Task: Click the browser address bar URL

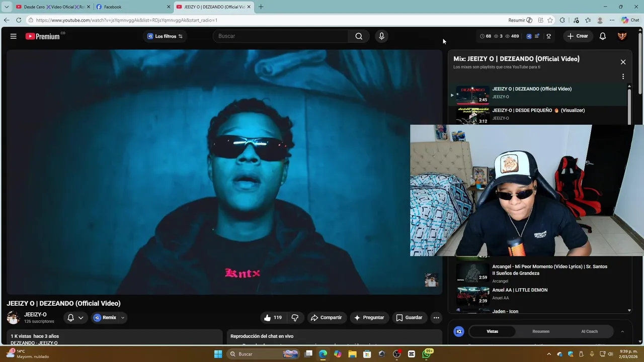Action: click(127, 20)
